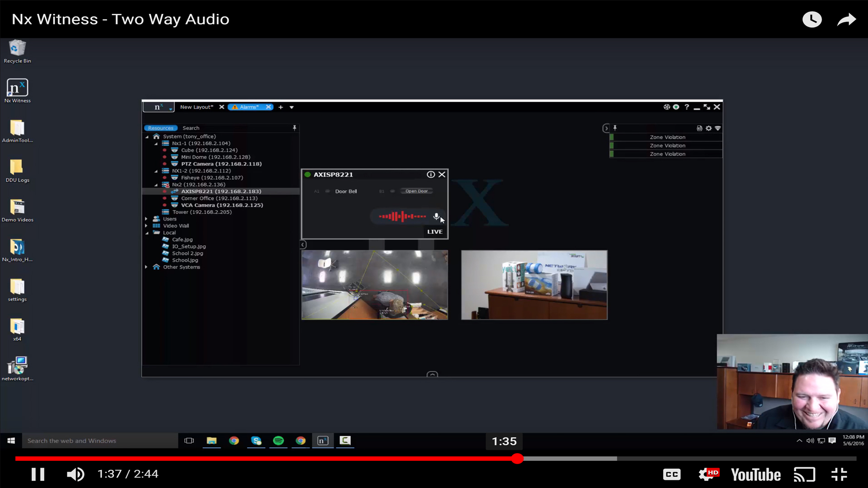Open Nx Witness desktop shortcut
This screenshot has height=488, width=868.
point(17,91)
